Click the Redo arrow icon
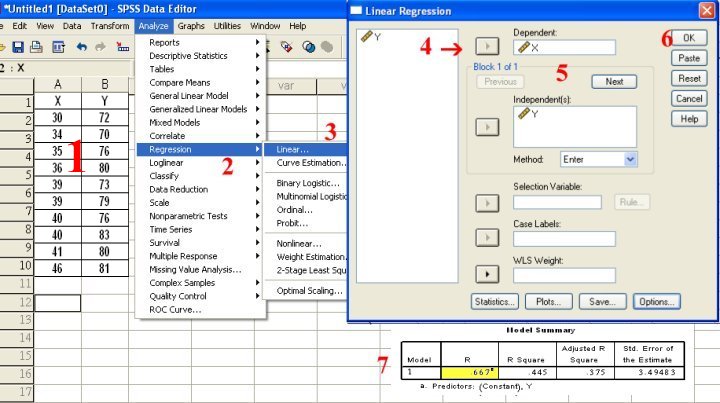The height and width of the screenshot is (403, 720). coord(100,47)
